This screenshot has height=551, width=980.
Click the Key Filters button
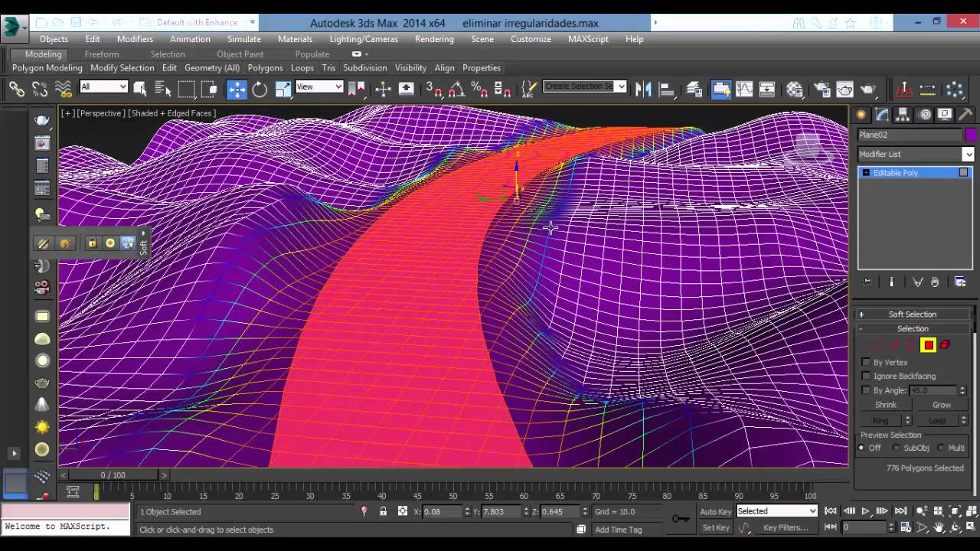pyautogui.click(x=786, y=528)
